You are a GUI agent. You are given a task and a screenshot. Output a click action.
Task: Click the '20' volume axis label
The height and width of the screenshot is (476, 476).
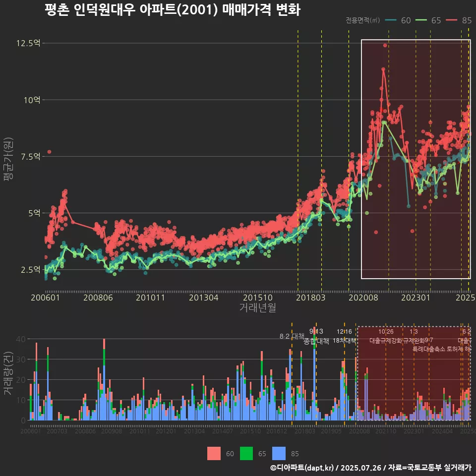(21, 380)
